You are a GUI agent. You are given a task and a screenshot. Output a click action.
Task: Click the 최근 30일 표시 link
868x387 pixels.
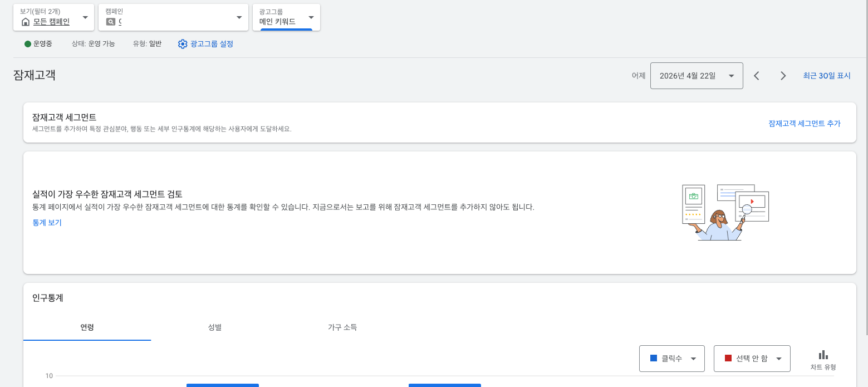point(826,75)
